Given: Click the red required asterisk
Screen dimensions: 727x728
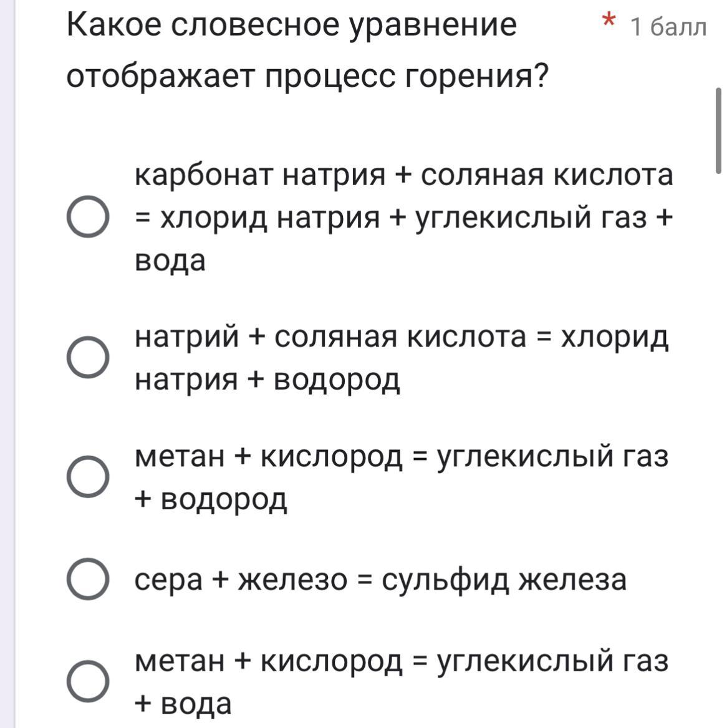Looking at the screenshot, I should pyautogui.click(x=609, y=21).
